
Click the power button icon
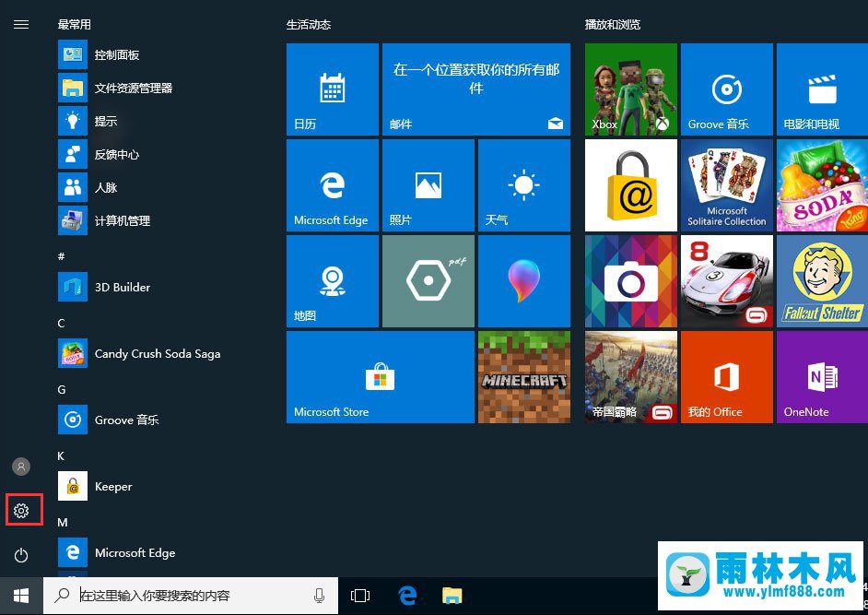pyautogui.click(x=21, y=555)
